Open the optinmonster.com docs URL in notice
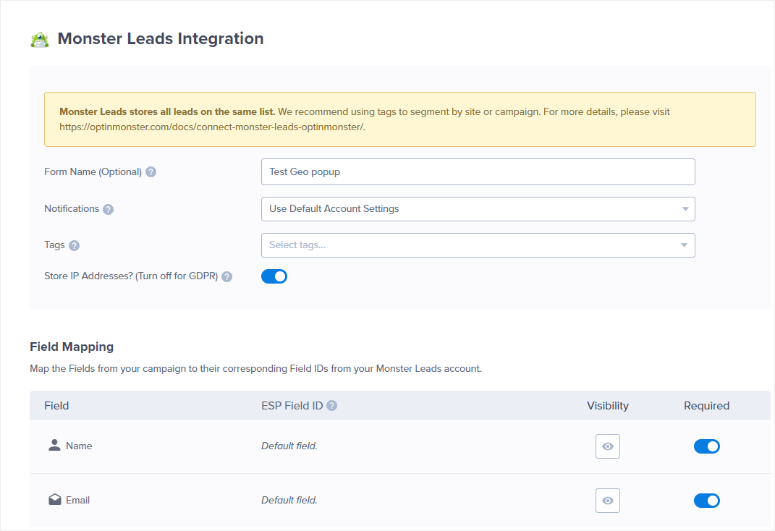The width and height of the screenshot is (775, 531). (x=212, y=127)
